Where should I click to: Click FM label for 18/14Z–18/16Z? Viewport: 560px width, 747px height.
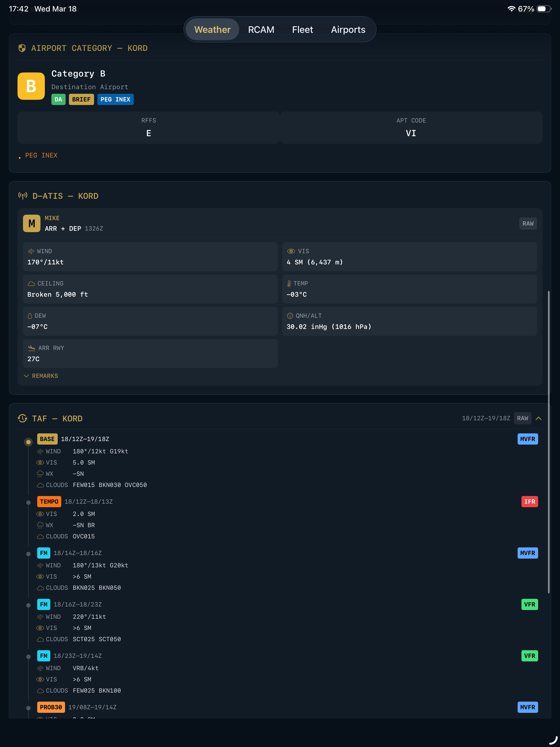pyautogui.click(x=43, y=553)
